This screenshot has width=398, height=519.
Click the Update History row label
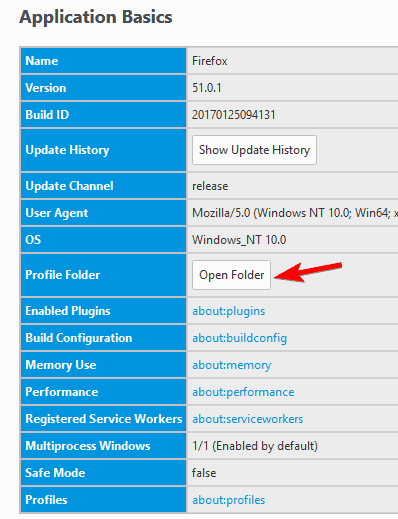[x=67, y=150]
